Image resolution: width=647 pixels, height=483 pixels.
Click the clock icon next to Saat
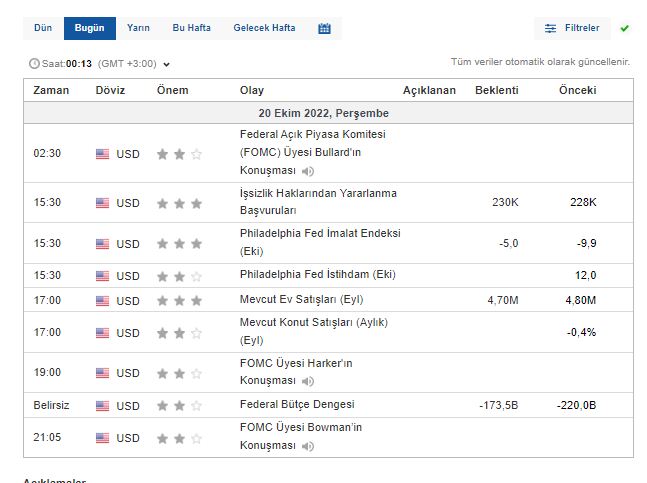[35, 64]
